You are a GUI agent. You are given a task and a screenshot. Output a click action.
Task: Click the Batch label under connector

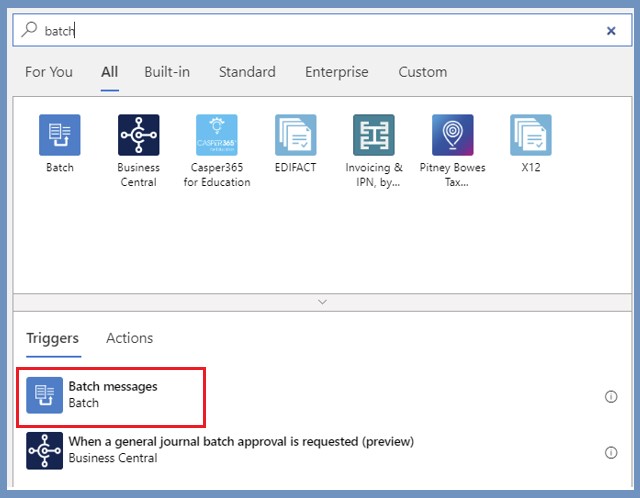[60, 167]
